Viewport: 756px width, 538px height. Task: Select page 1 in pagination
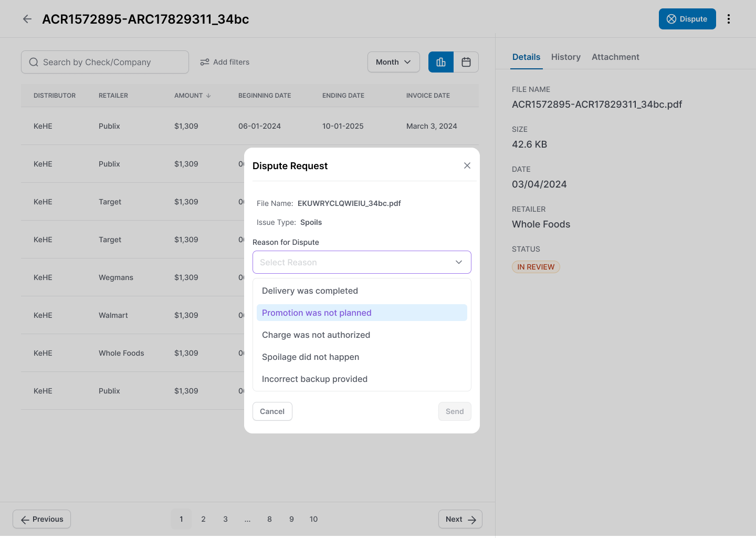[x=181, y=519]
